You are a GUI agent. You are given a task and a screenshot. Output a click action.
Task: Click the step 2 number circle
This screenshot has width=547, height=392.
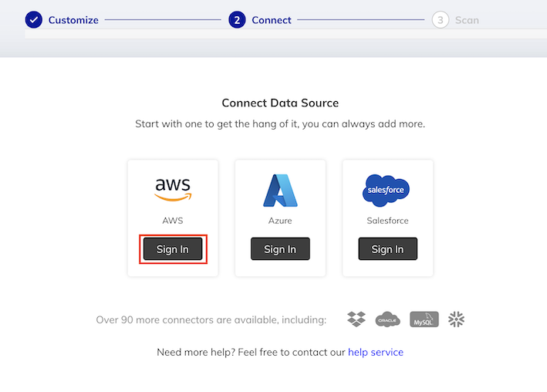[x=237, y=20]
